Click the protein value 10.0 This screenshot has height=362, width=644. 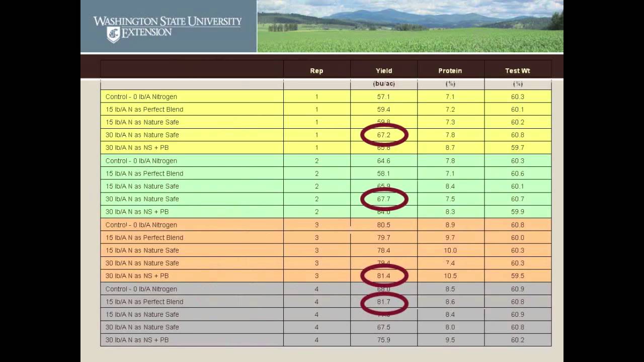coord(450,250)
